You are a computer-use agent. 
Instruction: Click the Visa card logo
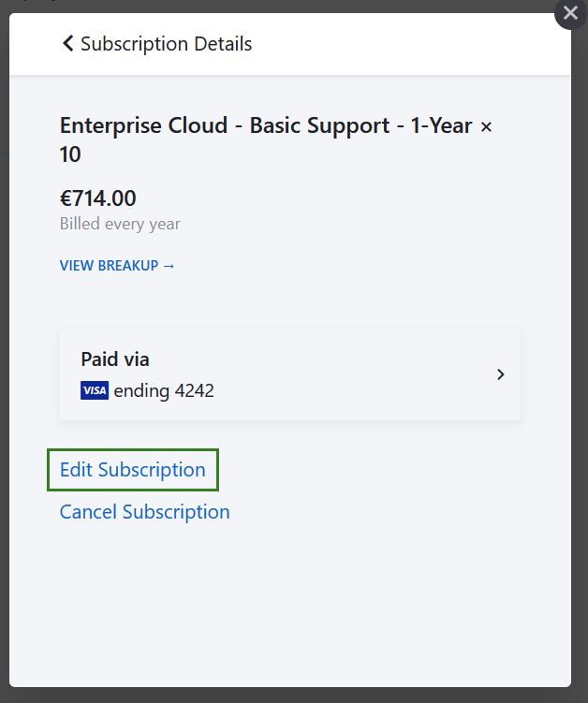point(95,390)
